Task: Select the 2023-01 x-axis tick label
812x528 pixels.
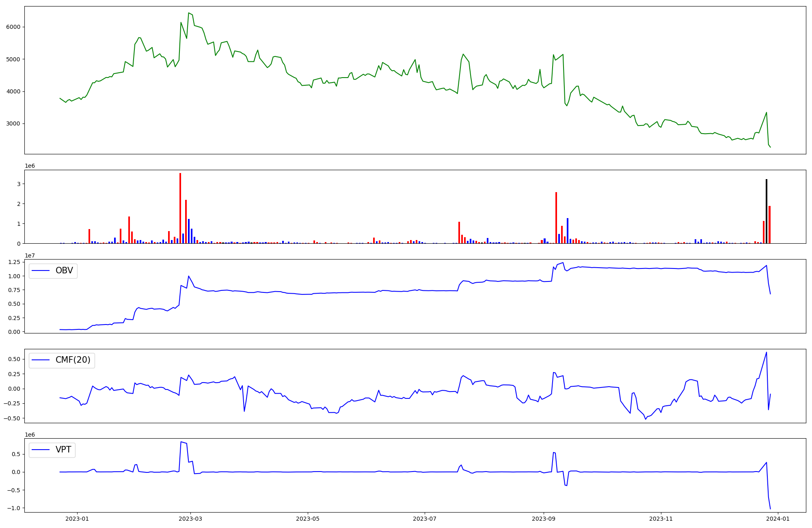Action: 77,518
